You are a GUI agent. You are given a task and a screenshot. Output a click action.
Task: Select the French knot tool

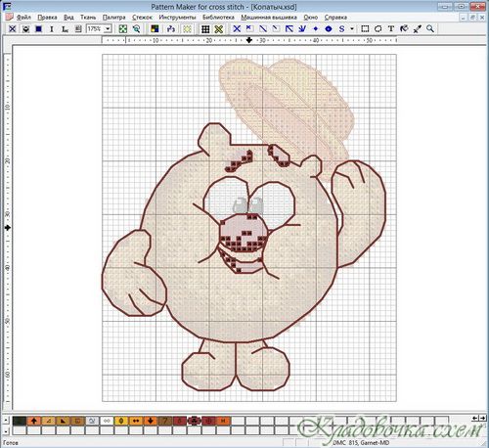[315, 29]
